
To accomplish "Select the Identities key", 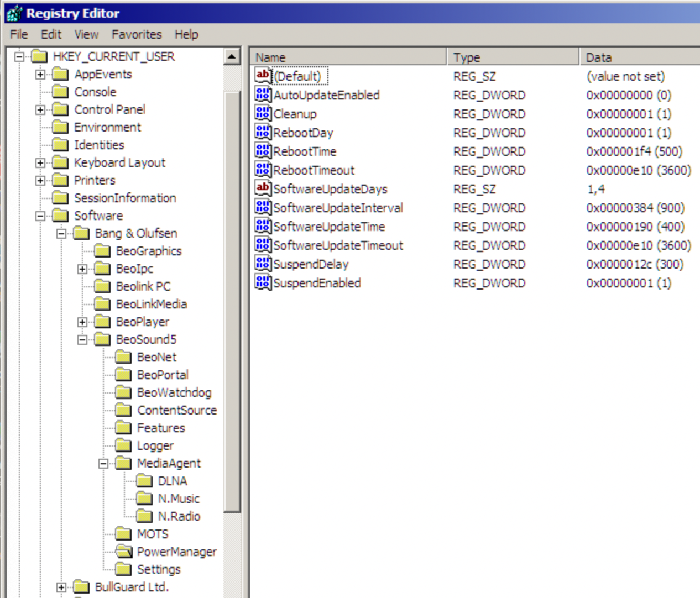I will (x=99, y=145).
